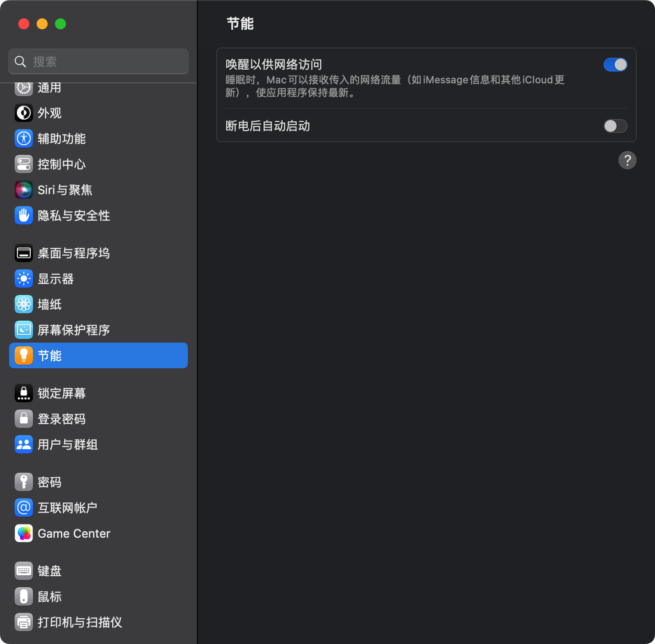The height and width of the screenshot is (644, 655).
Task: Open 隐私与安全性 settings icon
Action: pos(24,215)
